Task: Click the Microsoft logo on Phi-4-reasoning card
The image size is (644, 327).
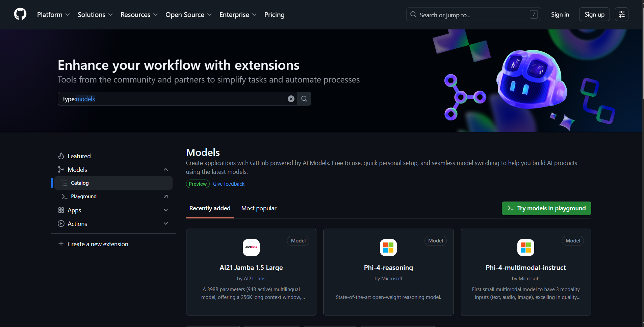Action: click(x=388, y=247)
